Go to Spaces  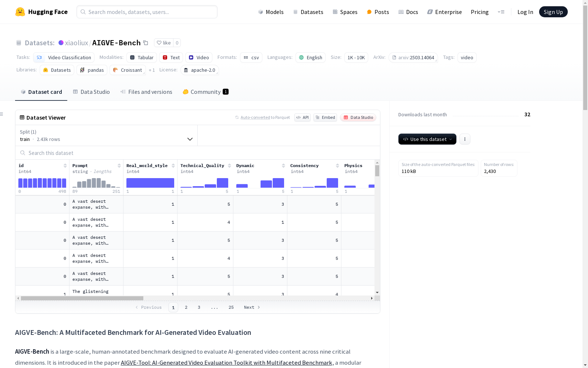345,12
